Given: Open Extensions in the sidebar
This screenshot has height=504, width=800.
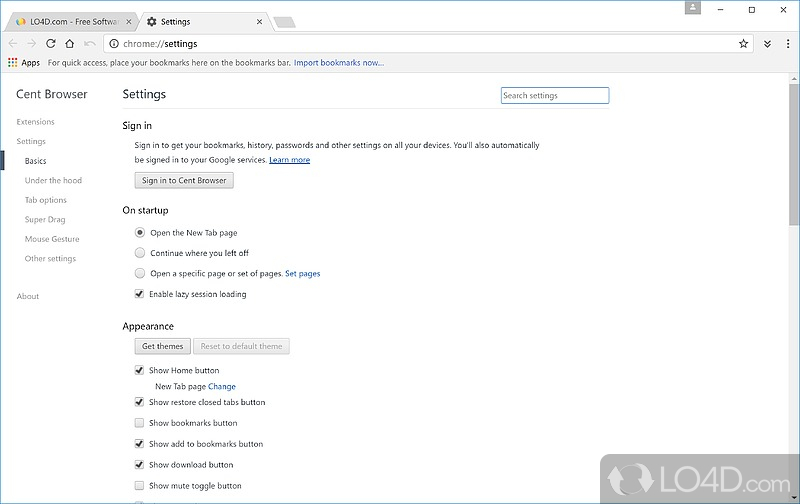Looking at the screenshot, I should coord(35,122).
